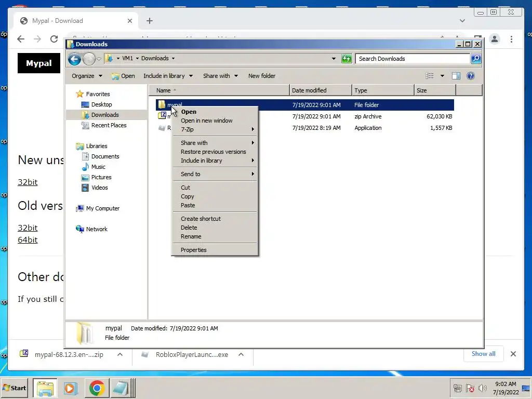532x399 pixels.
Task: Sort by the Date modified column header
Action: click(321, 90)
